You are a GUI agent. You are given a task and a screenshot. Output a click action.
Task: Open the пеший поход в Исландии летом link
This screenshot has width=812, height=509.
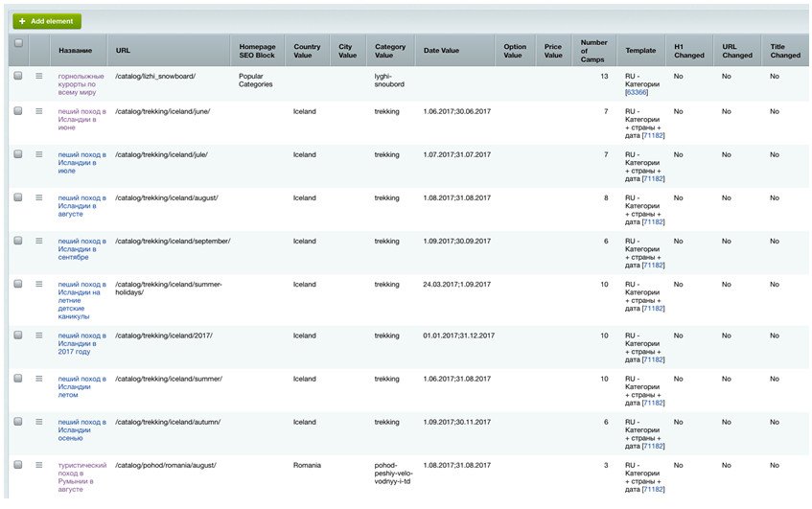[x=81, y=386]
